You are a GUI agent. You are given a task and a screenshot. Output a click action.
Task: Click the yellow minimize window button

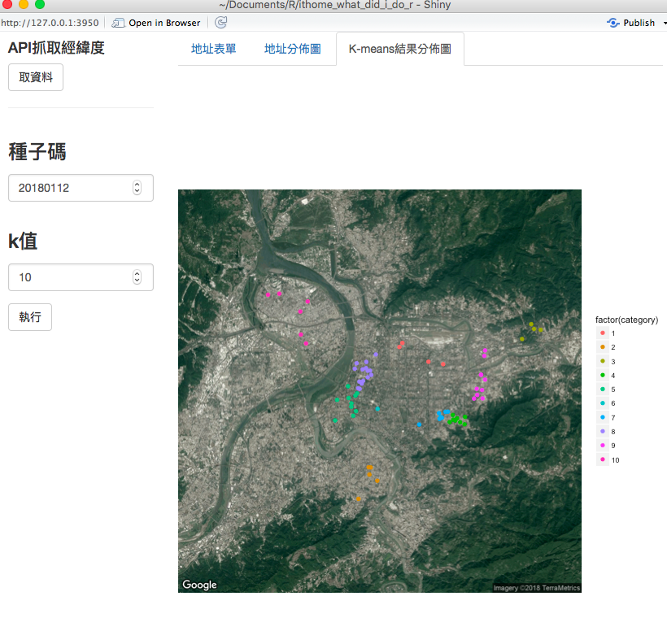(24, 4)
